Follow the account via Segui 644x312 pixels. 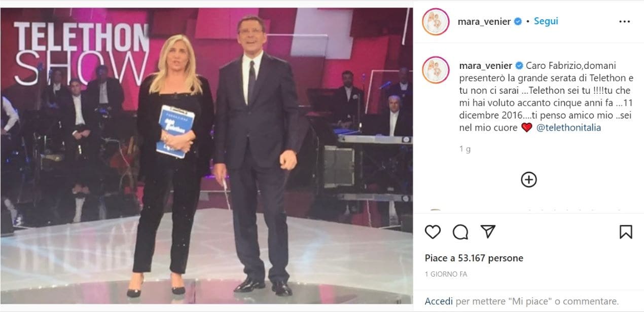[x=546, y=22]
